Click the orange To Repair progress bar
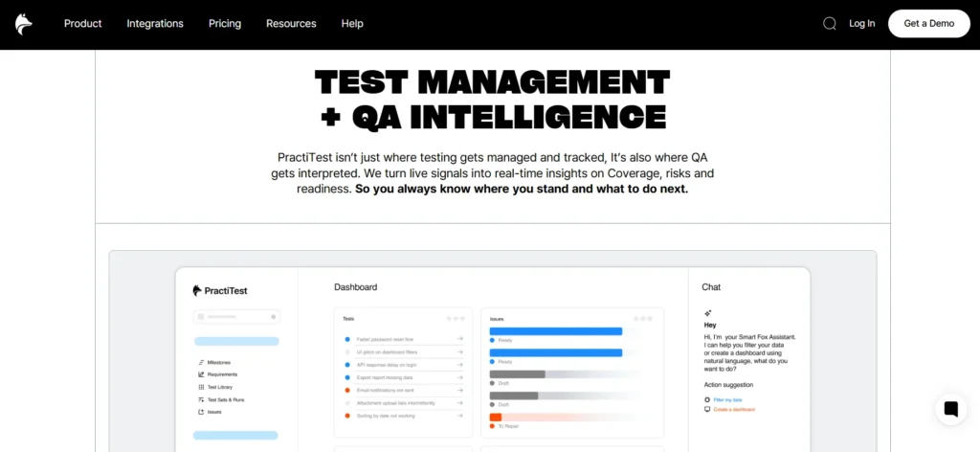 point(496,417)
